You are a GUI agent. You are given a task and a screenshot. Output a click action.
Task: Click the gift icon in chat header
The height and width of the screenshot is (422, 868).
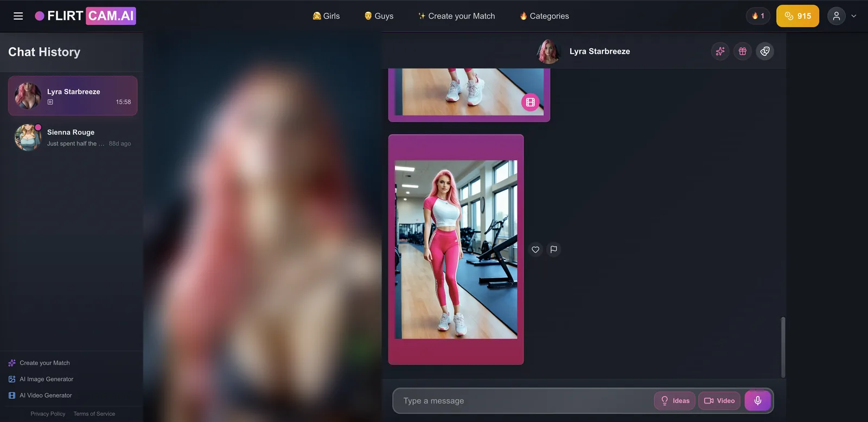coord(743,51)
